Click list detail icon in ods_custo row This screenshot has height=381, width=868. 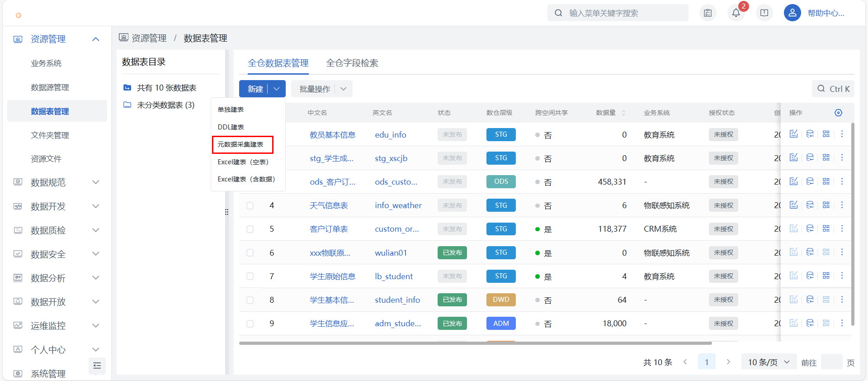point(826,181)
